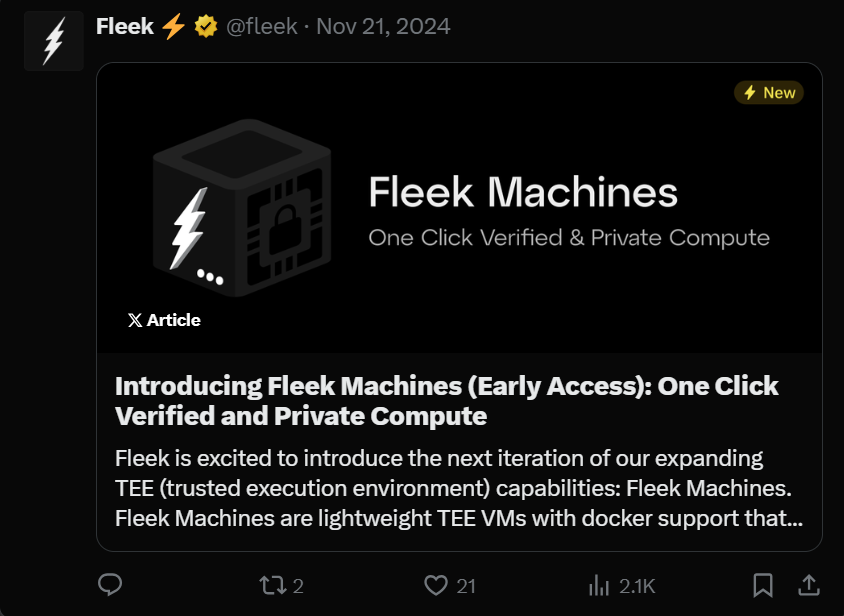Screen dimensions: 844x616
Task: Repost the Fleek Machines post
Action: click(x=272, y=585)
